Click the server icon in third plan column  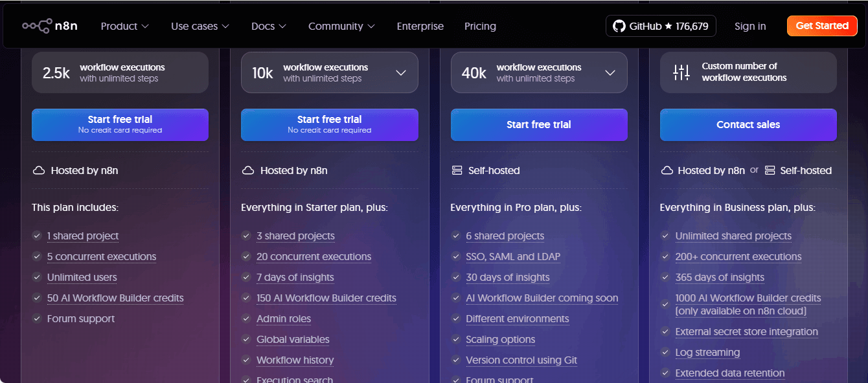point(457,171)
